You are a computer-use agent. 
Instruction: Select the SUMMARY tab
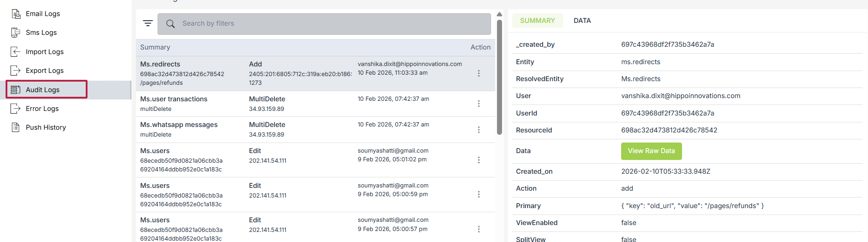pyautogui.click(x=537, y=21)
